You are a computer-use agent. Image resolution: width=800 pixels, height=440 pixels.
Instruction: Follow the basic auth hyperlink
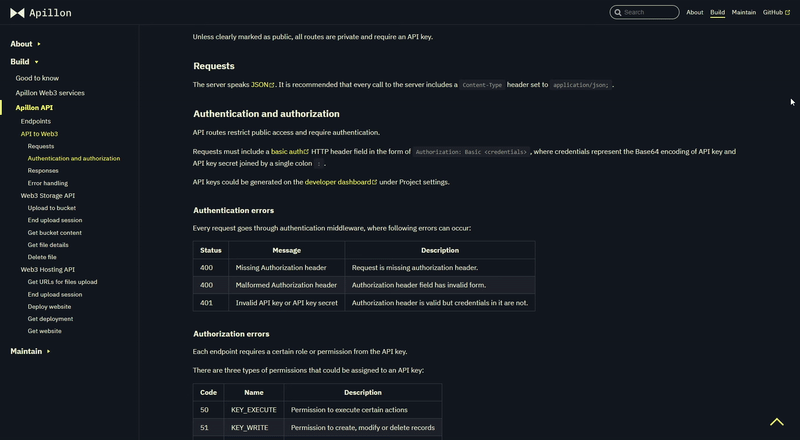coord(287,152)
